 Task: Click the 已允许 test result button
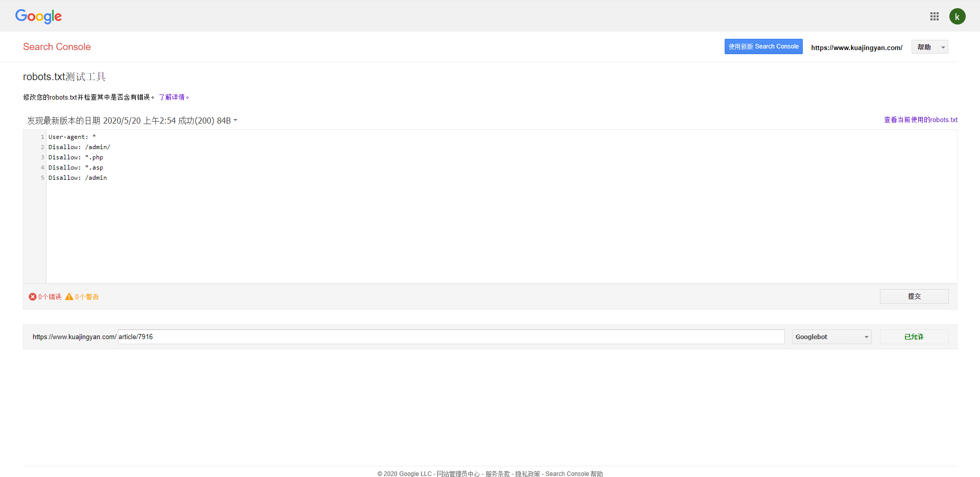click(914, 337)
